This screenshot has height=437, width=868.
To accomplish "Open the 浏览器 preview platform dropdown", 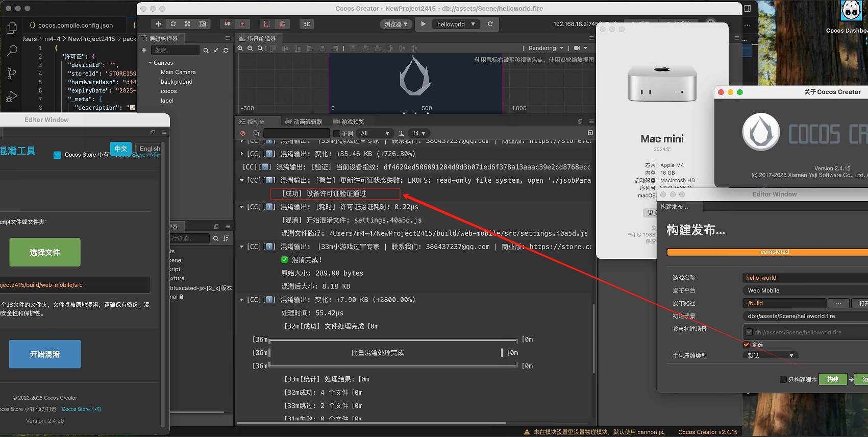I will tap(396, 24).
